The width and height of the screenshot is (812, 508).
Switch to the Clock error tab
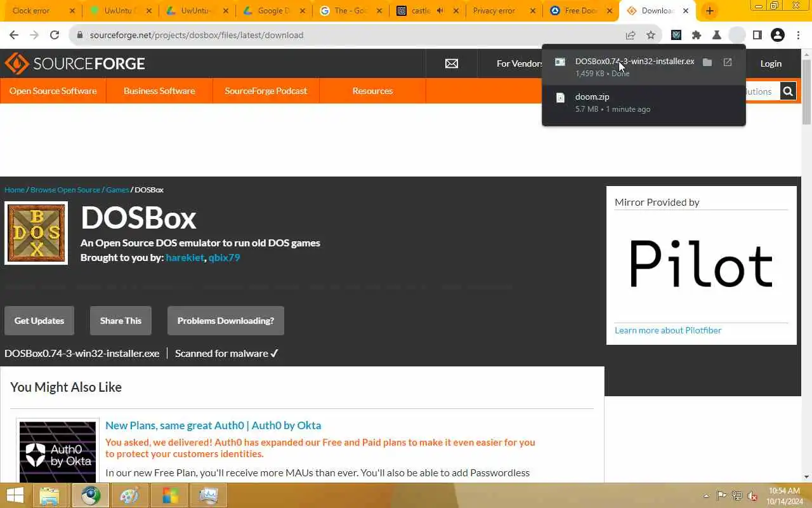[39, 11]
